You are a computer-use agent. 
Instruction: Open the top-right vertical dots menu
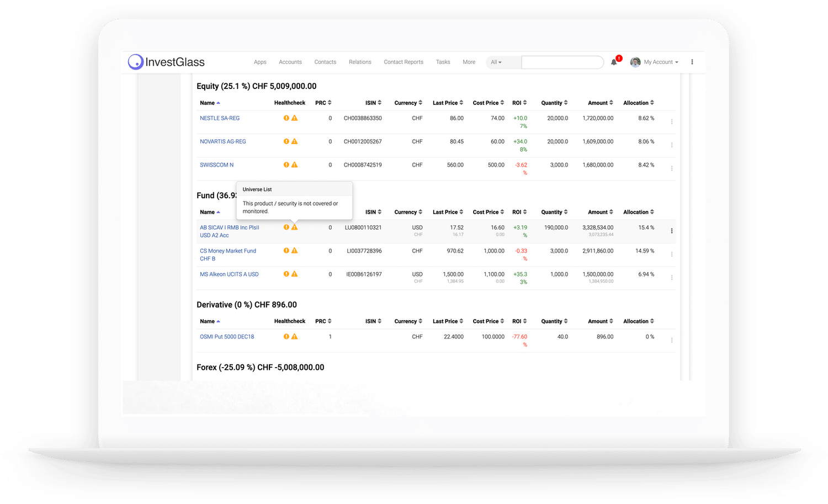tap(692, 62)
